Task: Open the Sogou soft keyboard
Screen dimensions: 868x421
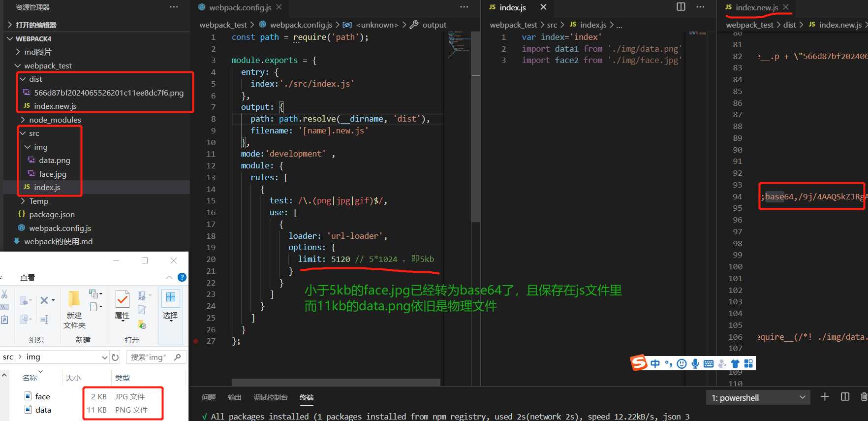Action: [709, 364]
